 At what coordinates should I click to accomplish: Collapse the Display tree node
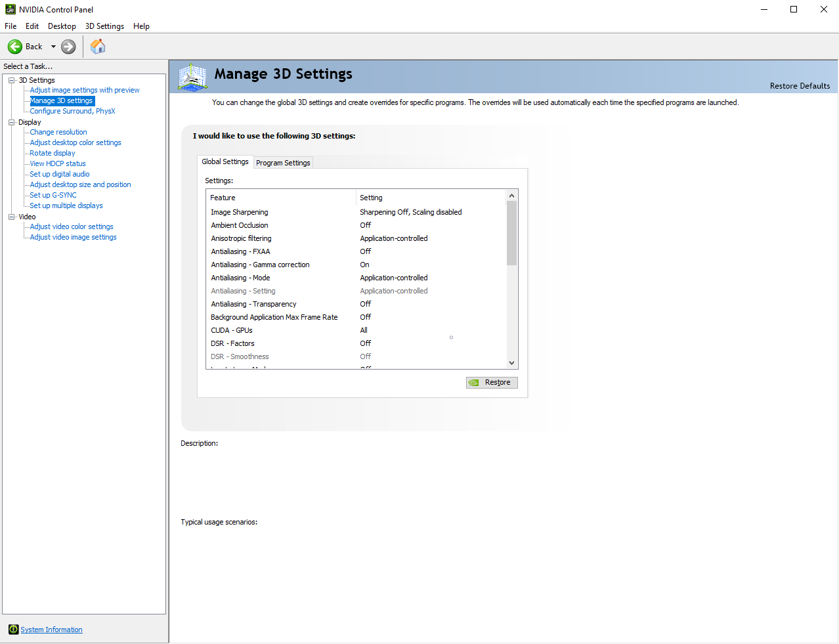12,122
